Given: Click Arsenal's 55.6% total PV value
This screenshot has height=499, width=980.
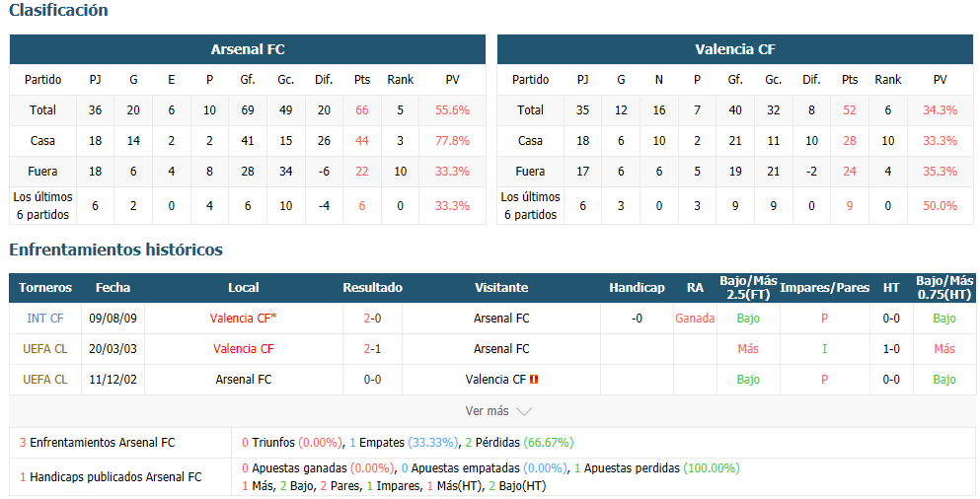Looking at the screenshot, I should click(453, 110).
